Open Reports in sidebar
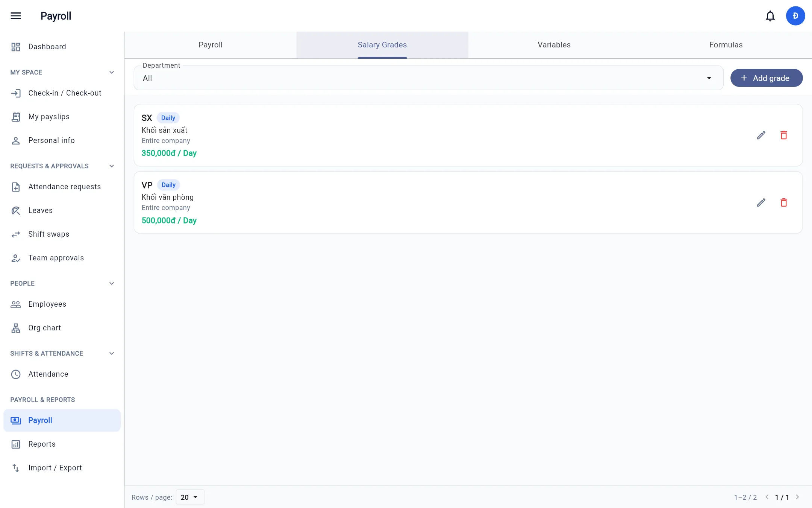 point(62,444)
